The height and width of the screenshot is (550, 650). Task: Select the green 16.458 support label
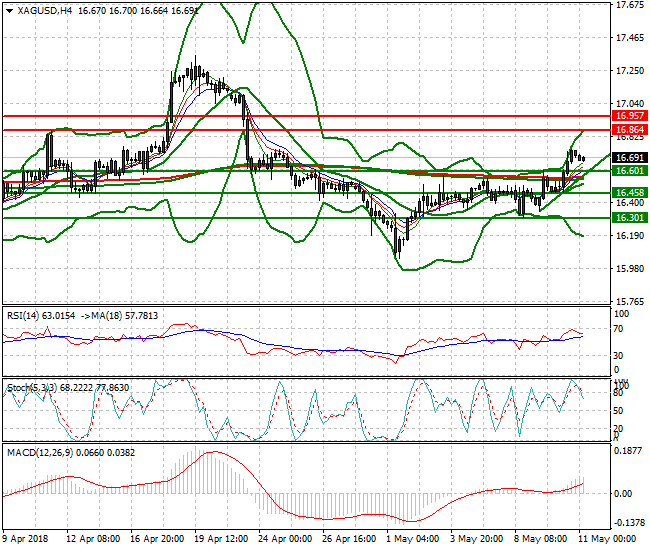click(628, 192)
